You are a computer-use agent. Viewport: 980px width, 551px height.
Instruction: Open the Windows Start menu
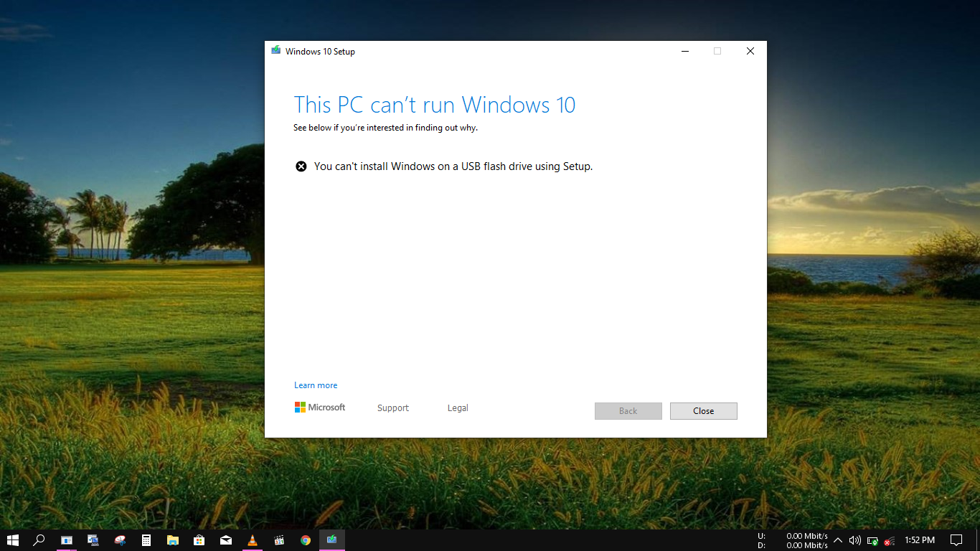(13, 540)
